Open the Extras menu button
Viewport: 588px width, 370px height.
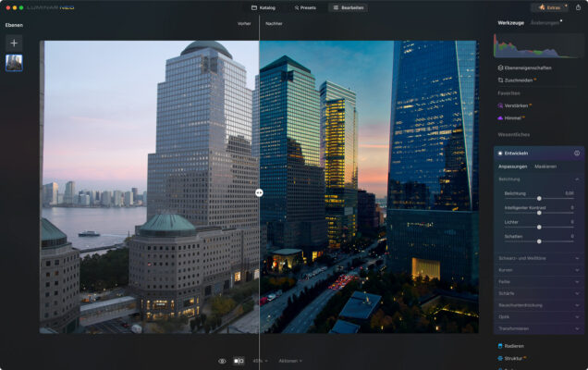tap(550, 7)
